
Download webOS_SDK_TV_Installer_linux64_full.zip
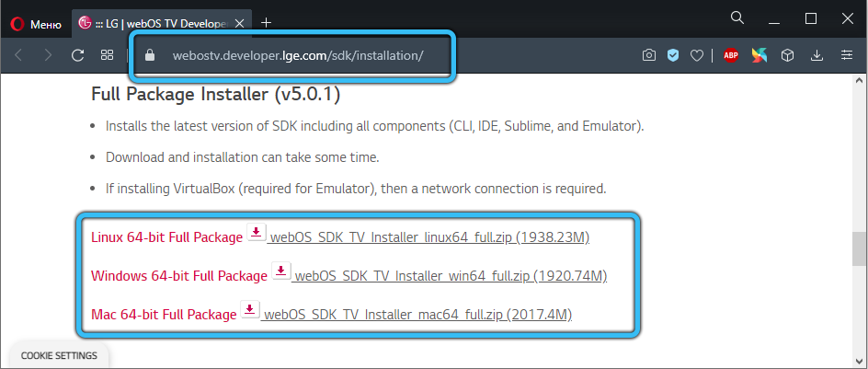click(x=428, y=237)
